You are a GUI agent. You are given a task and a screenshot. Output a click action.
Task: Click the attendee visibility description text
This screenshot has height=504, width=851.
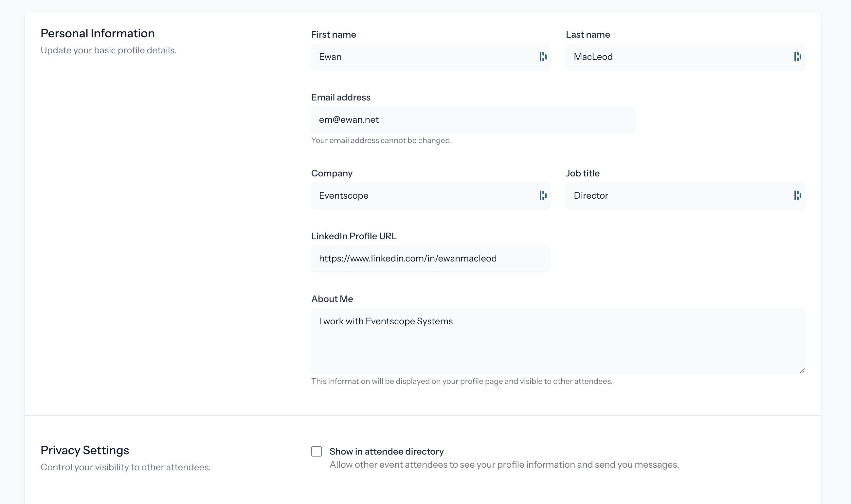point(504,464)
